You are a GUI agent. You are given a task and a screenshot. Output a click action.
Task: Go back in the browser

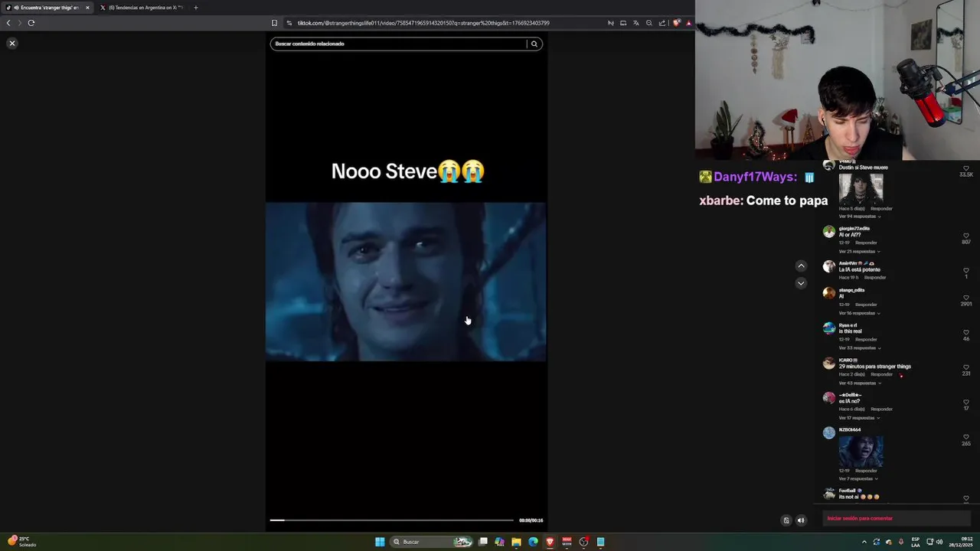[x=8, y=23]
